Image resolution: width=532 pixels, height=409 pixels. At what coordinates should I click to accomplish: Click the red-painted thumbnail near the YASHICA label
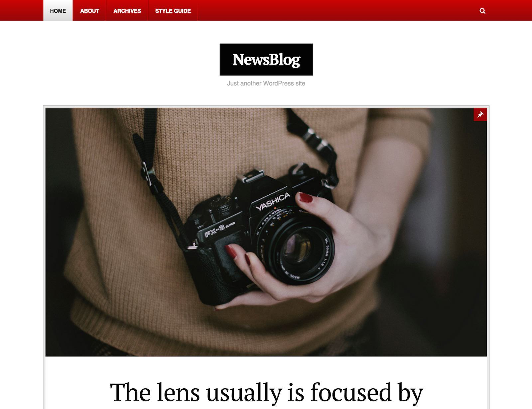click(306, 197)
